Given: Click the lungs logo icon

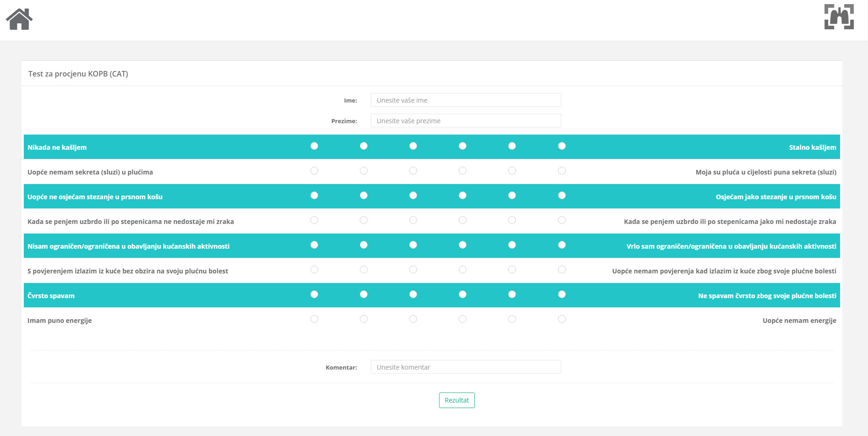Looking at the screenshot, I should click(839, 17).
